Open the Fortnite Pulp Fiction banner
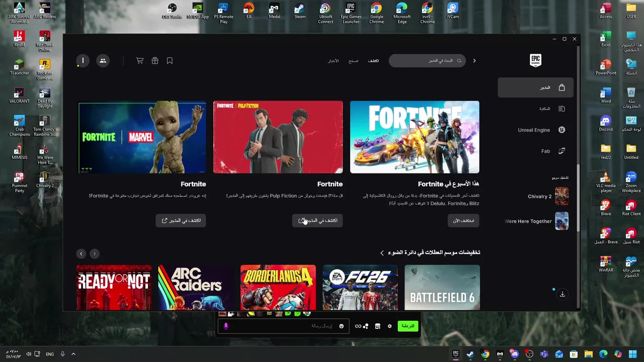 coord(278,137)
